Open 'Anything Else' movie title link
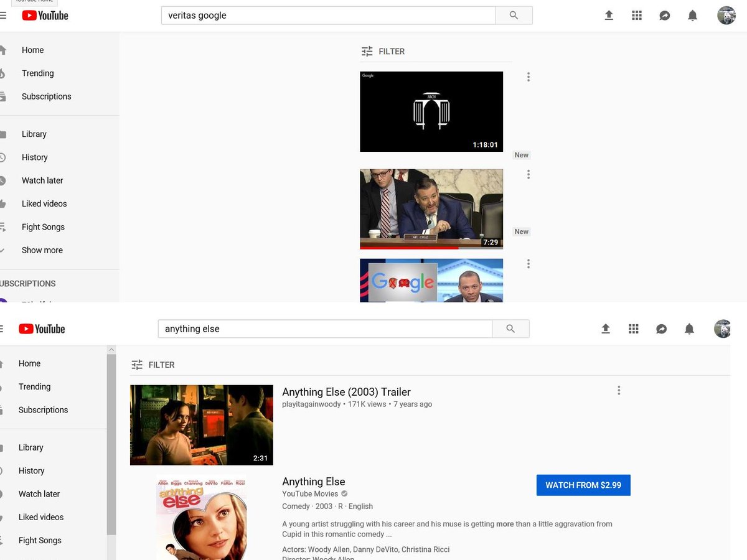Viewport: 747px width, 560px height. tap(313, 482)
